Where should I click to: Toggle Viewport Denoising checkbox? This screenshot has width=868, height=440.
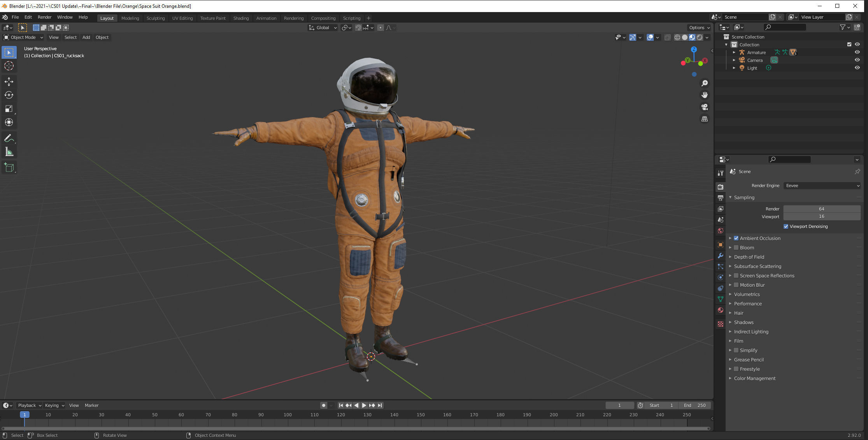[786, 226]
